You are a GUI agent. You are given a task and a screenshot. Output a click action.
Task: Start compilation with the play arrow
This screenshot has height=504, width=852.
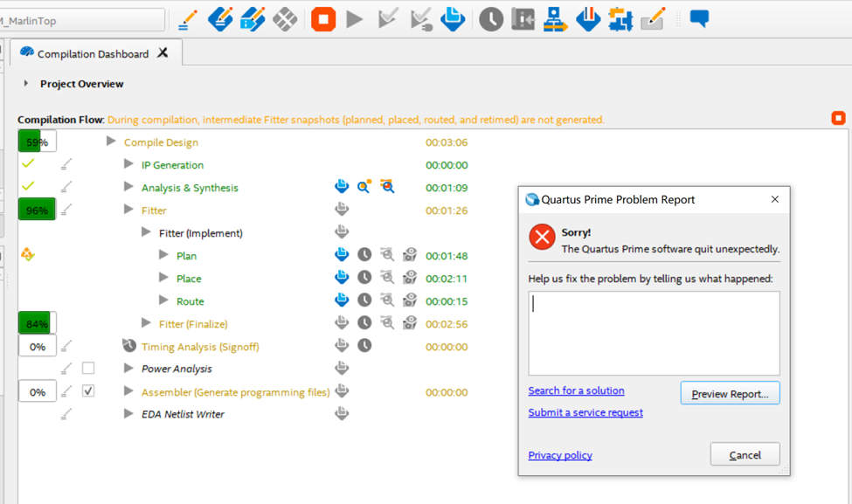click(x=355, y=20)
